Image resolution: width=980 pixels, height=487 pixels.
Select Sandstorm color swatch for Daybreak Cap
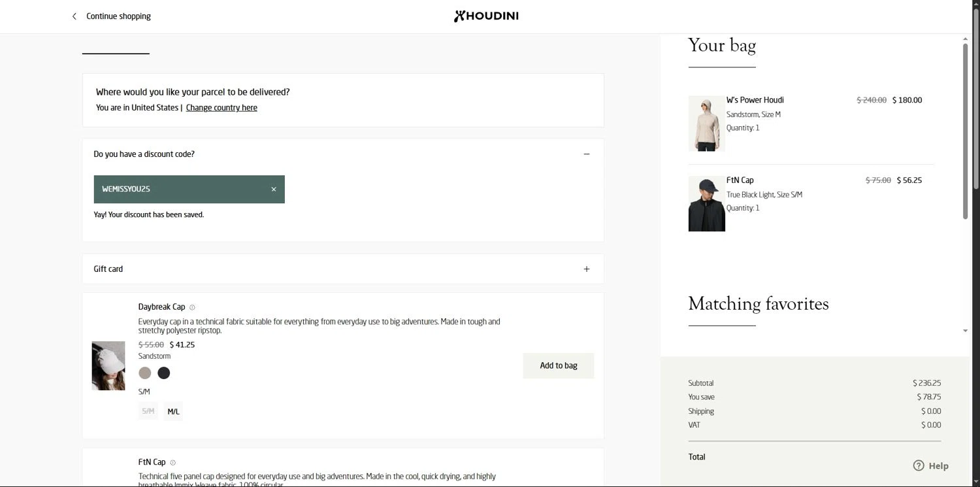click(145, 373)
